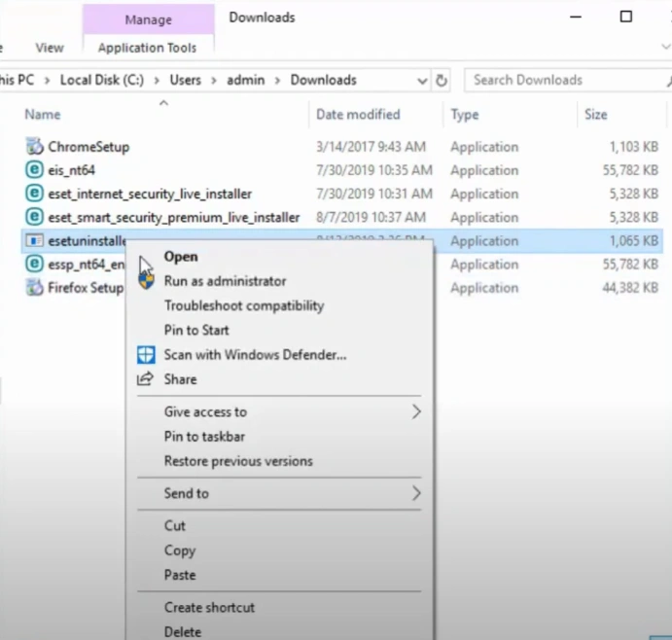Select the eis_nt64 file name
672x640 pixels.
coord(71,170)
